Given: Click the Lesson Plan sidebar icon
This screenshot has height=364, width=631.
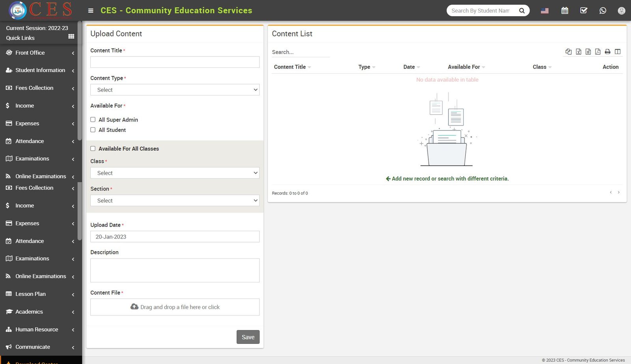Looking at the screenshot, I should coord(9,294).
